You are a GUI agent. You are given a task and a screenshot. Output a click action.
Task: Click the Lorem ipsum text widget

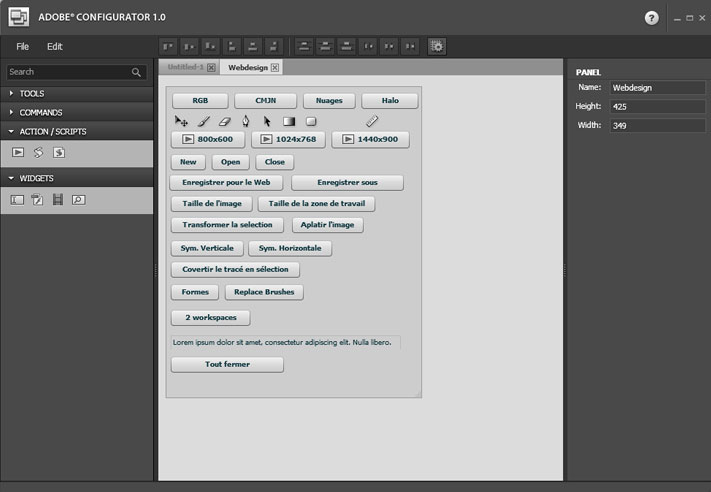click(x=285, y=342)
